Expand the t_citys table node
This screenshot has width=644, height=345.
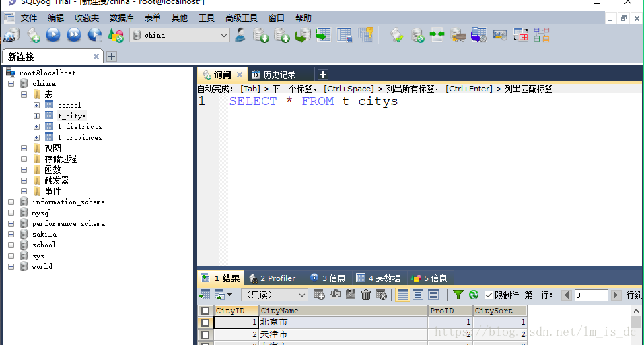coord(36,116)
